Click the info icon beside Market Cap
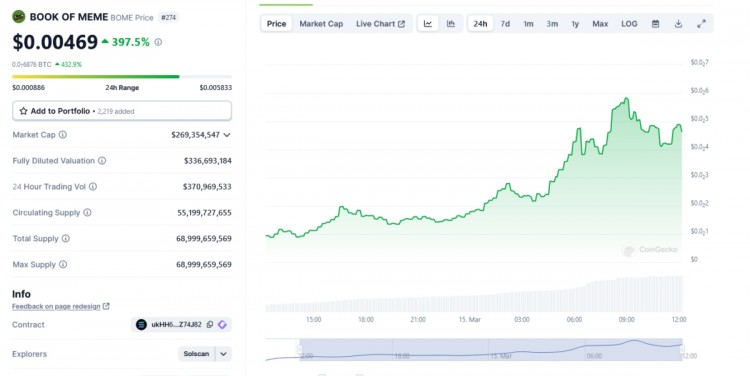 63,135
